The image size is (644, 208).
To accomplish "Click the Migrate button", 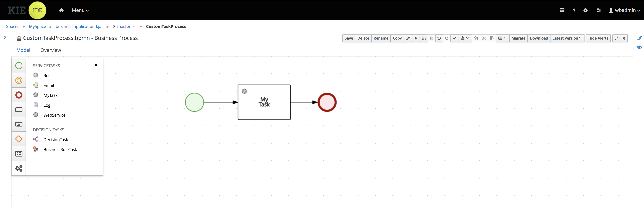I will (518, 38).
